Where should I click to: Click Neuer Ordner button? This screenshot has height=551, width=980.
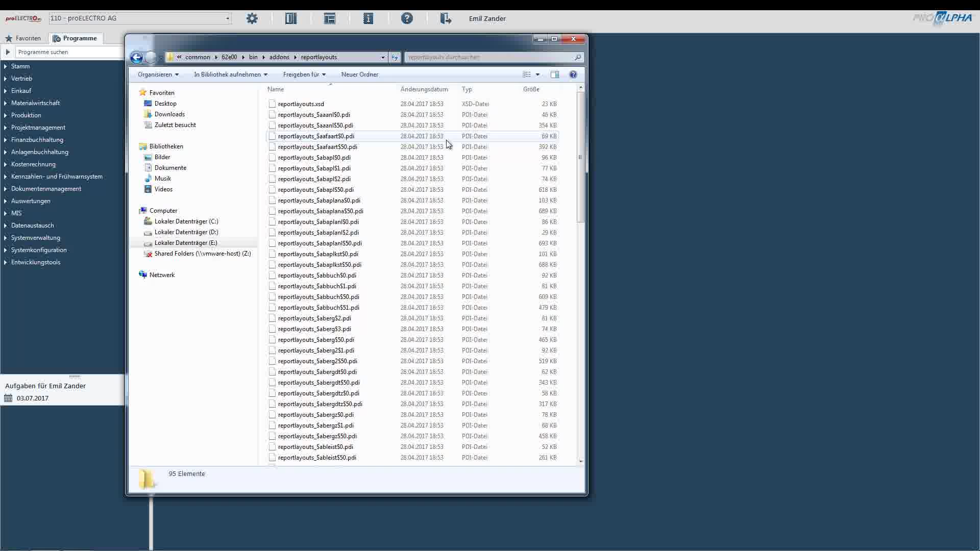coord(360,74)
